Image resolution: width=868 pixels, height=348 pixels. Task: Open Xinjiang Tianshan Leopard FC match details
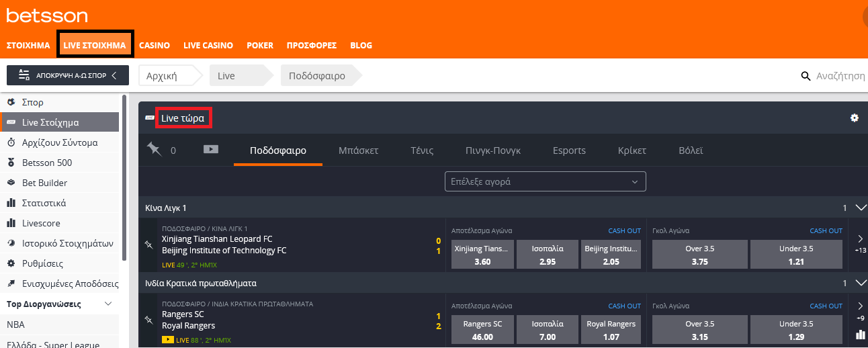(x=217, y=239)
